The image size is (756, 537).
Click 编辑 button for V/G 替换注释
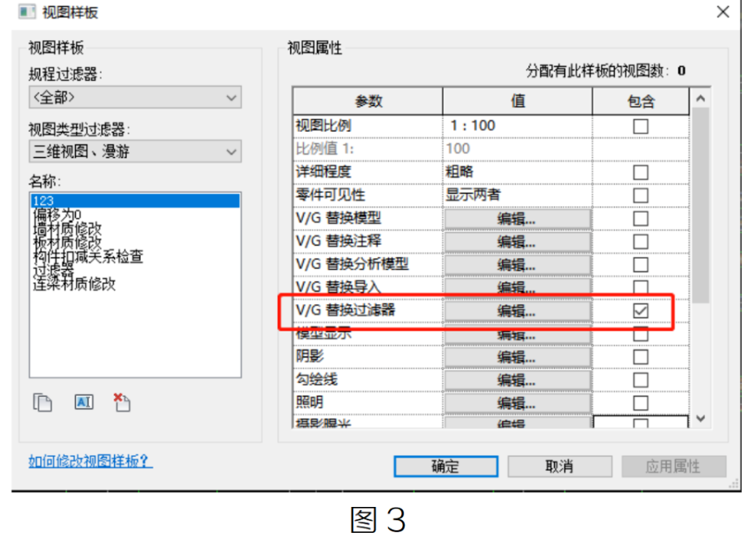(517, 241)
